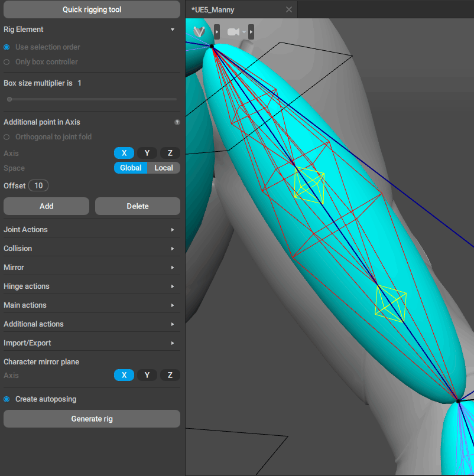Toggle the Create autoposing option
Viewport: 474px width, 476px height.
[7, 399]
